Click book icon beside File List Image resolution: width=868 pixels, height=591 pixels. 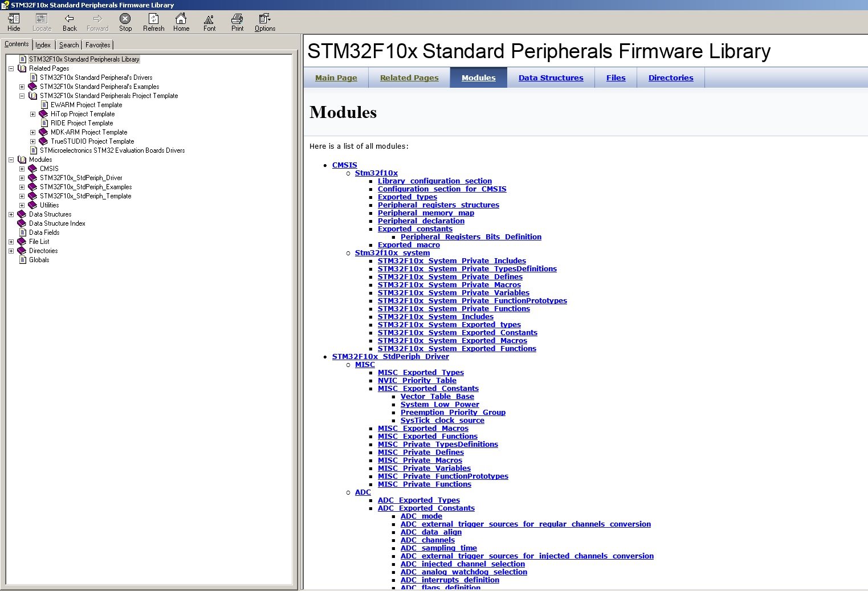pyautogui.click(x=22, y=242)
